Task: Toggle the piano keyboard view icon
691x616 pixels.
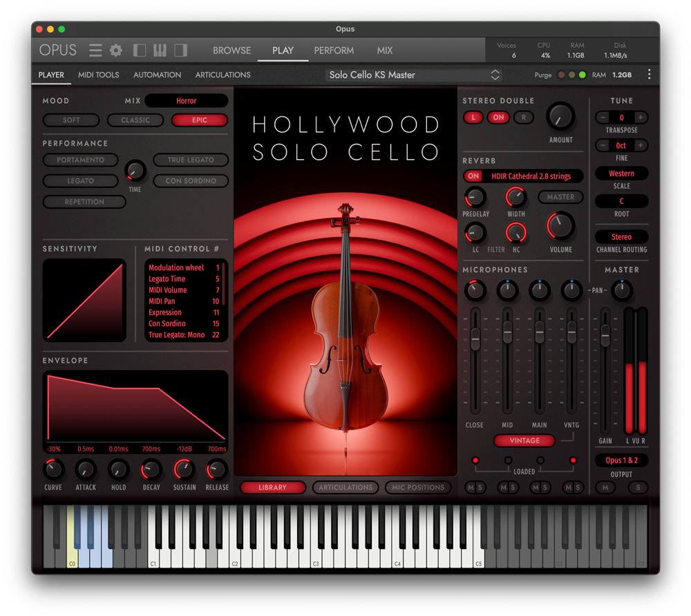Action: click(x=160, y=50)
